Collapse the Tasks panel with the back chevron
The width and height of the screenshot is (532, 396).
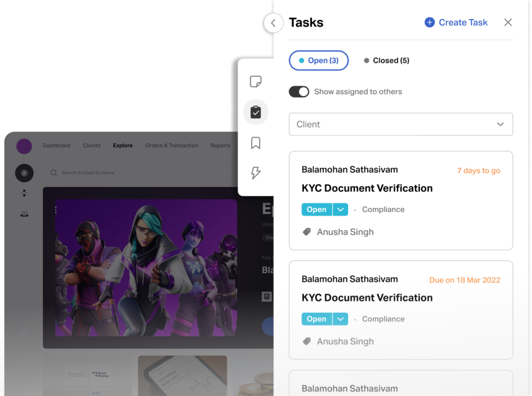[x=273, y=23]
